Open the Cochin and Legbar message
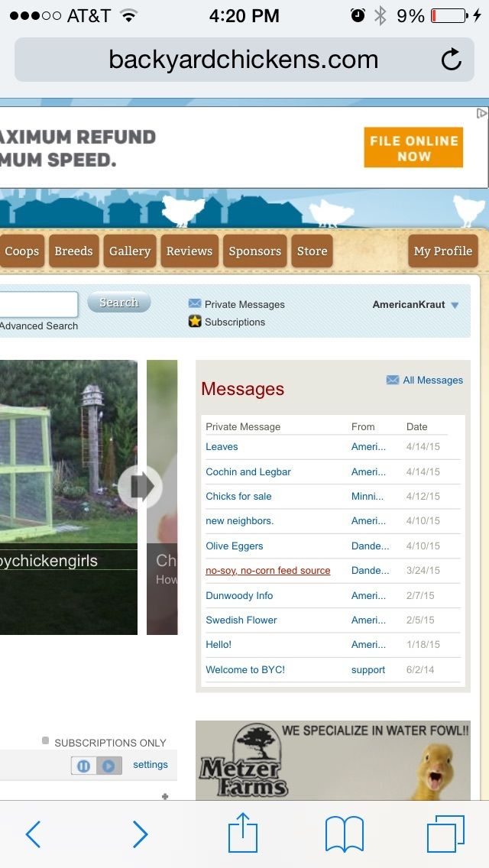This screenshot has height=868, width=489. coord(248,471)
